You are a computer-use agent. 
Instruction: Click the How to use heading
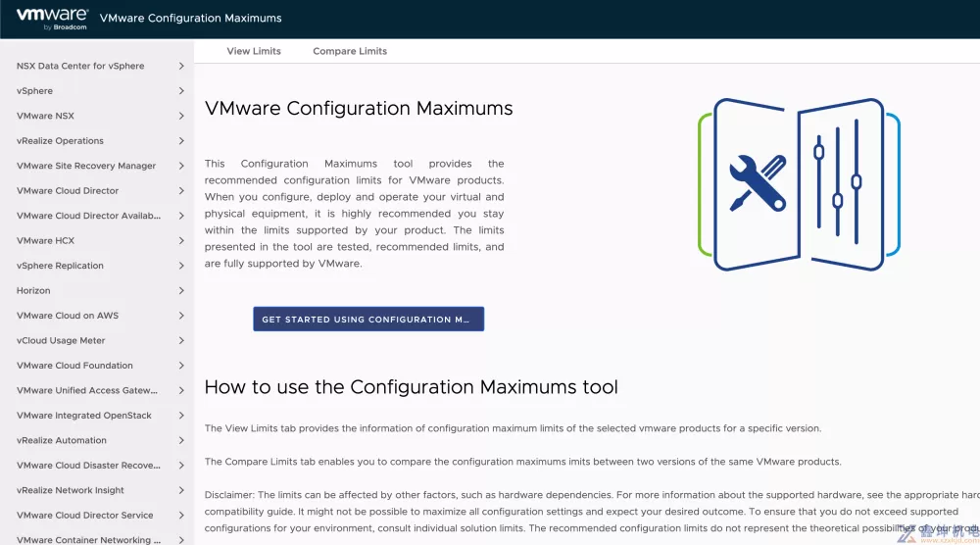(x=411, y=387)
